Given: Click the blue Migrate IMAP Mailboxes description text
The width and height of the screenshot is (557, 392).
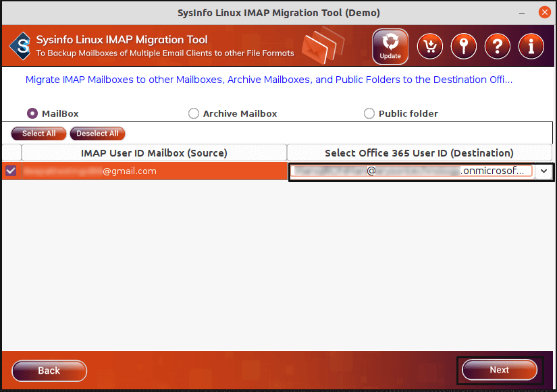Looking at the screenshot, I should (269, 80).
